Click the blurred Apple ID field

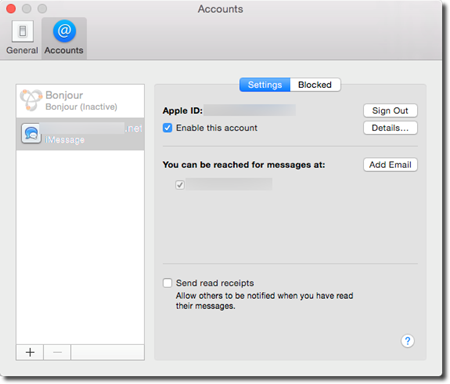click(250, 110)
